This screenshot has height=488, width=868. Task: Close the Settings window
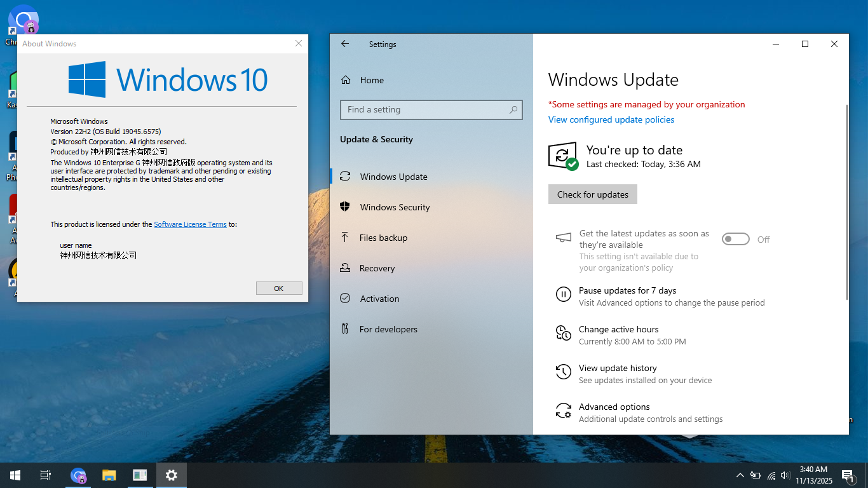tap(834, 44)
